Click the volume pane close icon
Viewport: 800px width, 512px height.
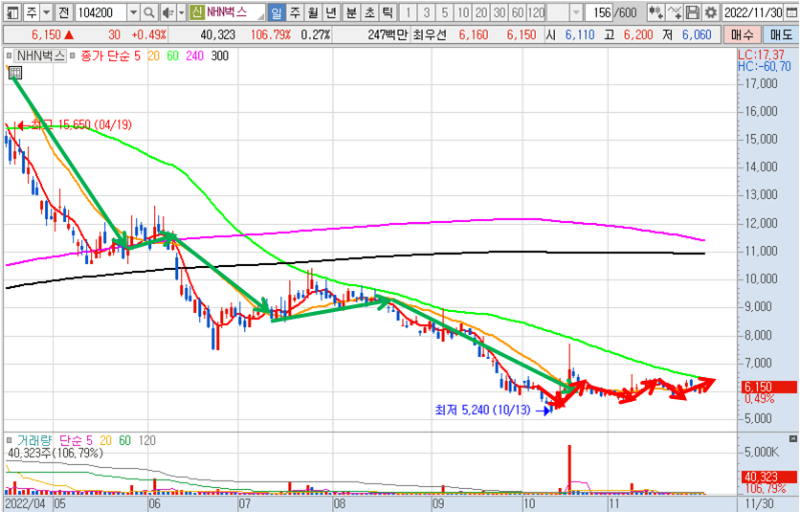coord(793,439)
